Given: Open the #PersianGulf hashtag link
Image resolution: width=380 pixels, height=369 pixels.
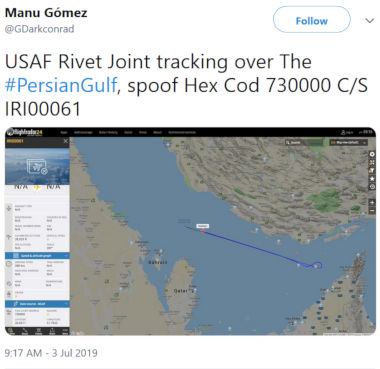Looking at the screenshot, I should [x=61, y=85].
